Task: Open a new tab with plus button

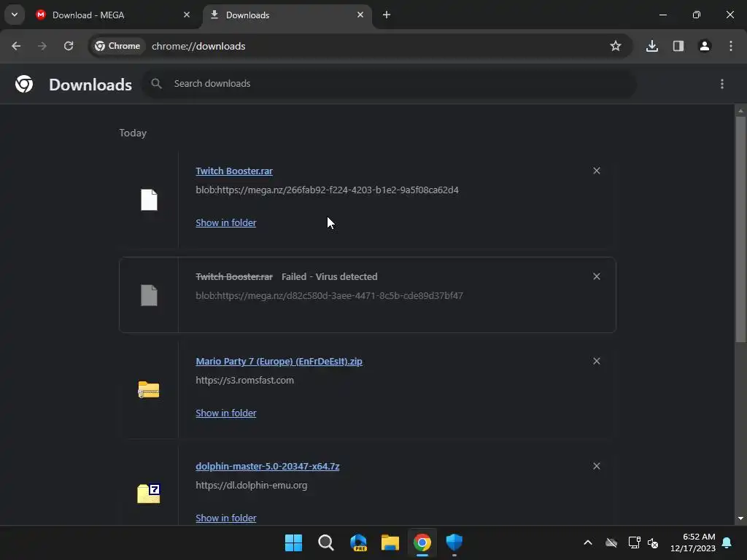Action: 387,15
